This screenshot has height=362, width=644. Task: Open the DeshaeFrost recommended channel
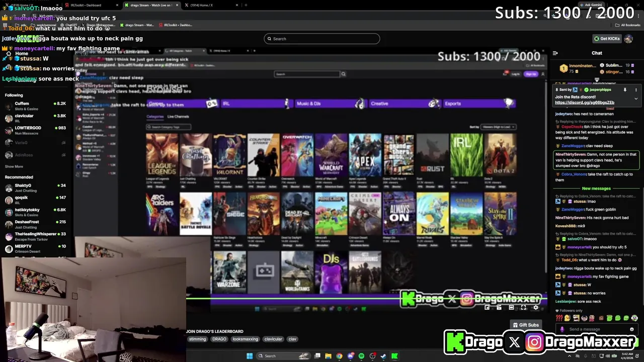click(35, 224)
